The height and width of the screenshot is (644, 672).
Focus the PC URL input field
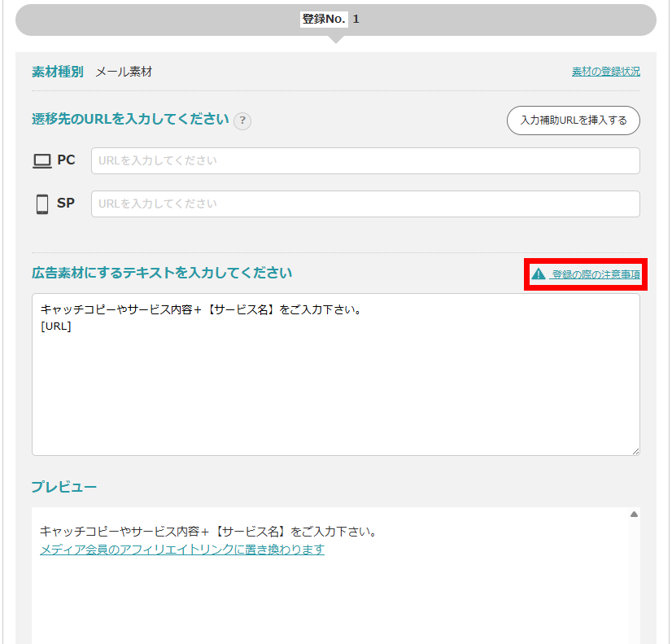pos(364,161)
